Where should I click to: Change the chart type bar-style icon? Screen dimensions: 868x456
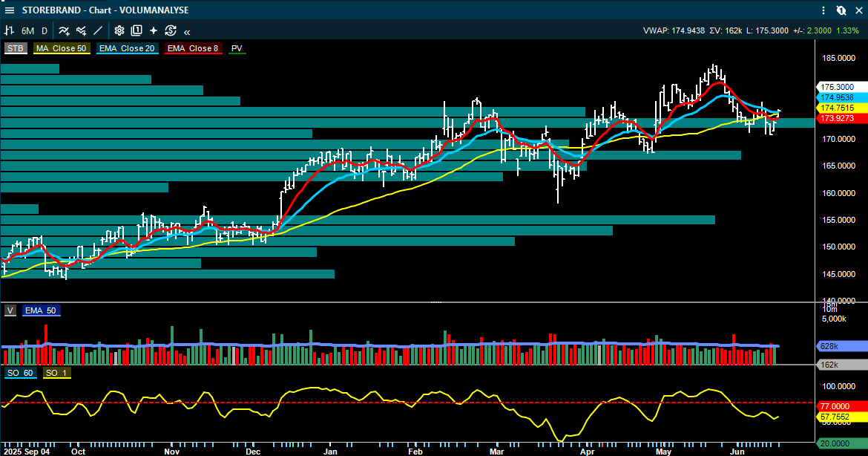[10, 31]
